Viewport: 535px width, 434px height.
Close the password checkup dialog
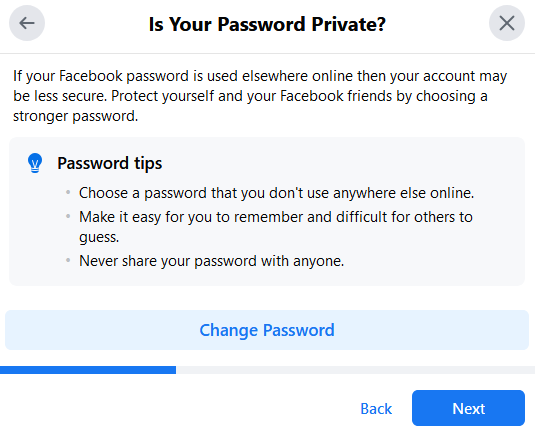[x=507, y=23]
